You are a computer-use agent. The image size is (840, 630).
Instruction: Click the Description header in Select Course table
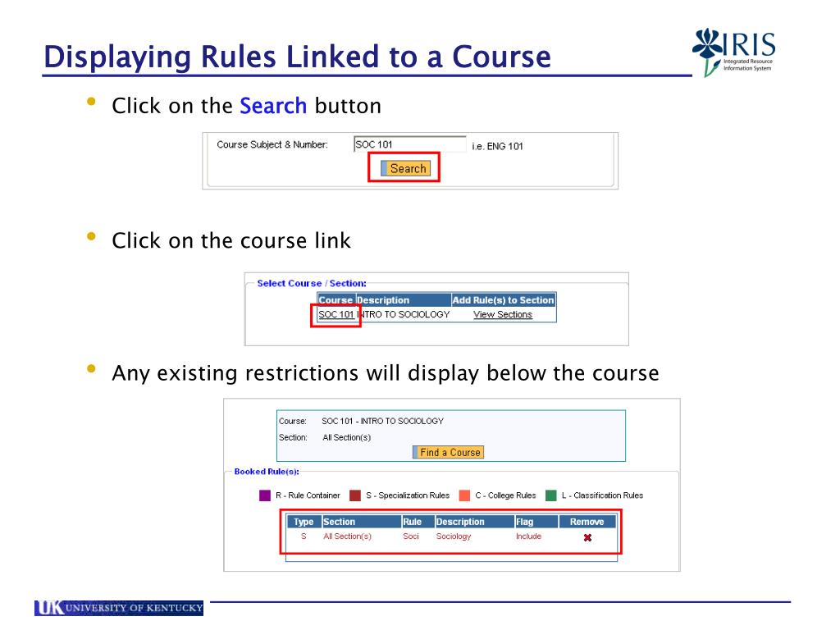403,300
